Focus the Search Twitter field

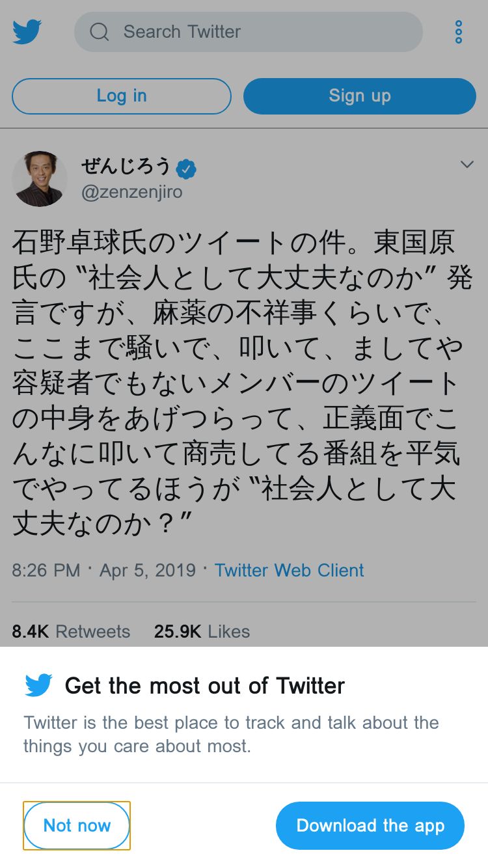click(260, 32)
